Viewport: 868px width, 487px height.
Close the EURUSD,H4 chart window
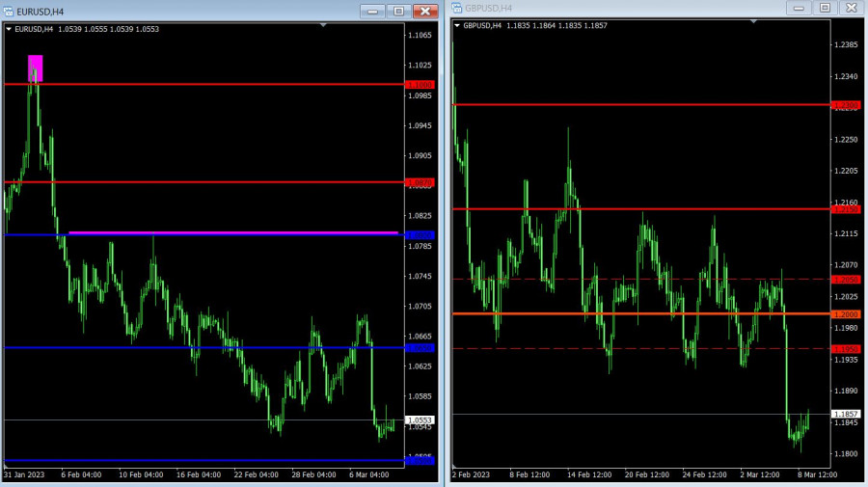424,11
